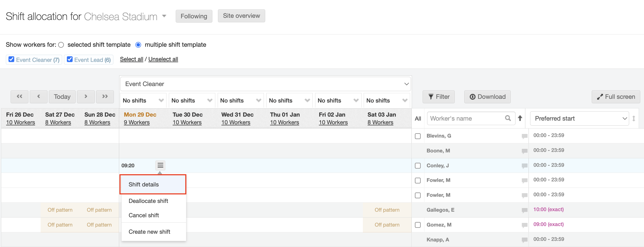Open the Chelsea Stadium site selector arrow
The height and width of the screenshot is (247, 644).
164,16
